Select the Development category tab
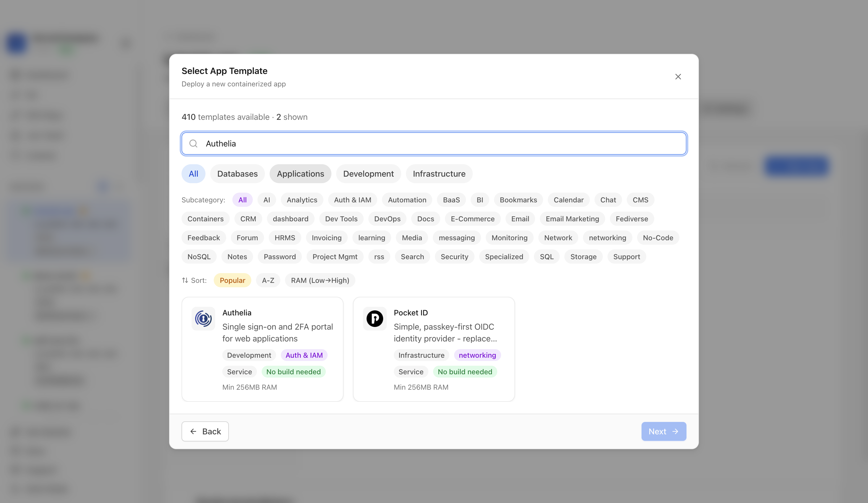The height and width of the screenshot is (503, 868). point(368,174)
